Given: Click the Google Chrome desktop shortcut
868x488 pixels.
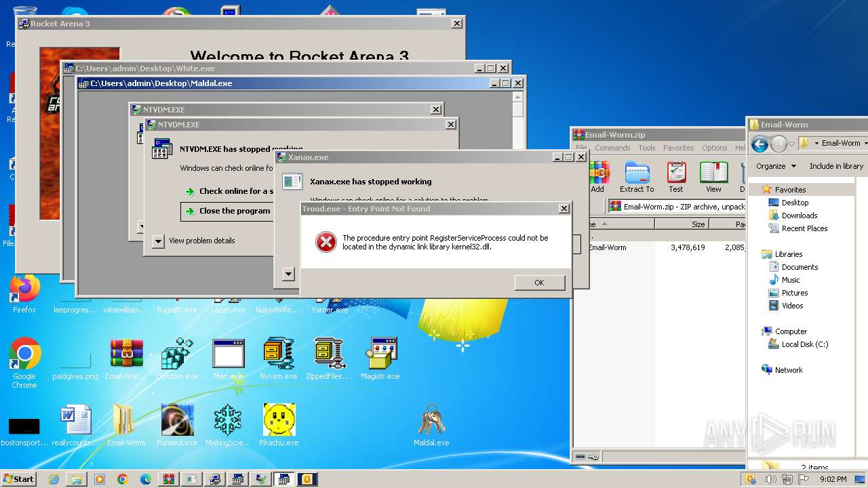Looking at the screenshot, I should [x=24, y=363].
